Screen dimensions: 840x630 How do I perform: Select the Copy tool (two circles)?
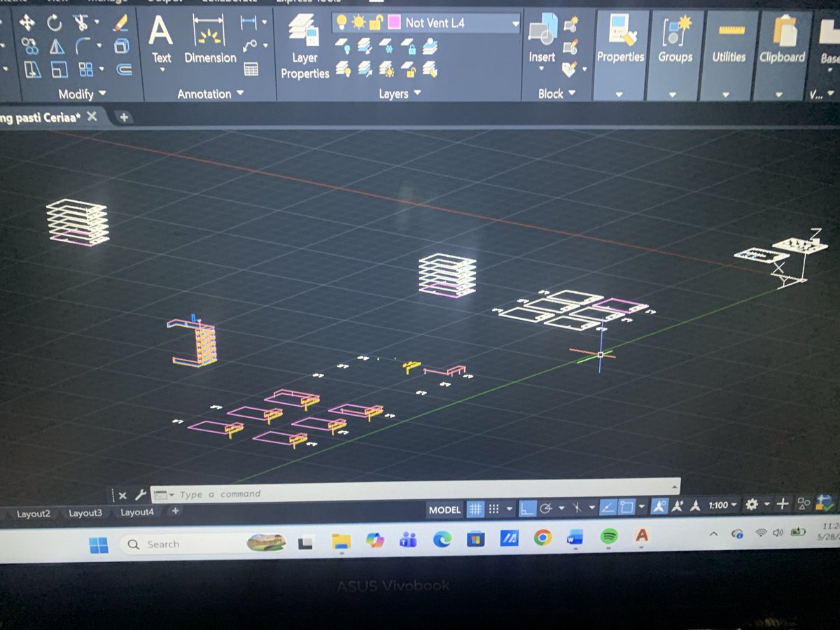(29, 46)
